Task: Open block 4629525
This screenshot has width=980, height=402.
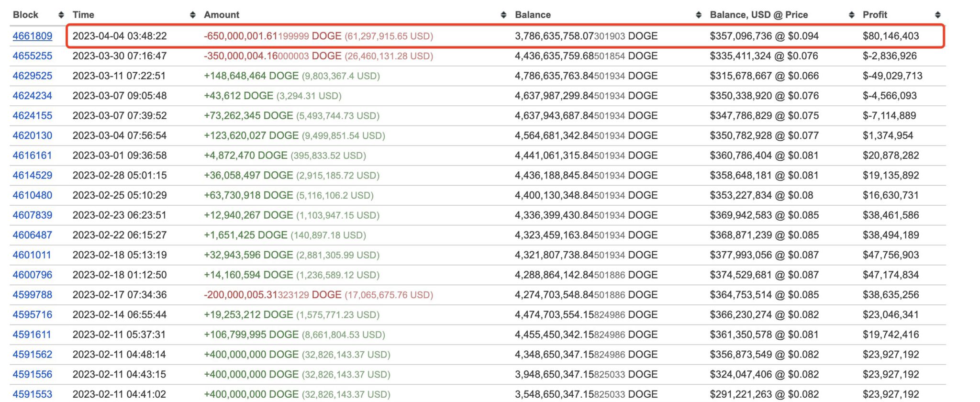Action: click(32, 76)
